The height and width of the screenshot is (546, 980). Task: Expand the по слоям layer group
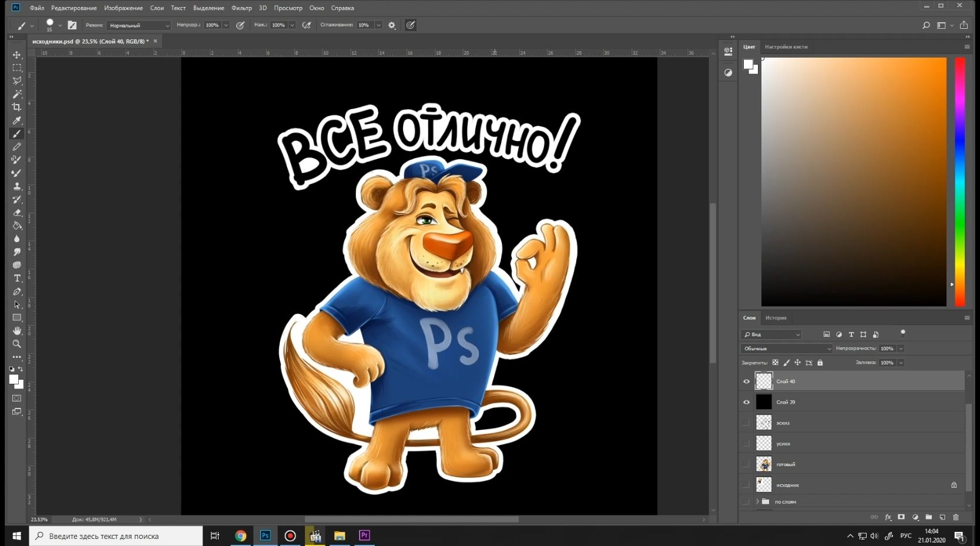tap(757, 501)
